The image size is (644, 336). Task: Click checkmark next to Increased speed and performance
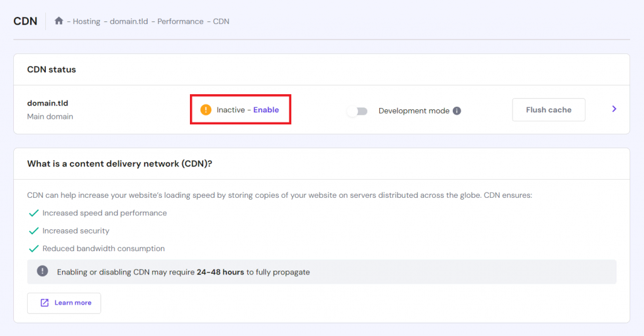click(34, 214)
